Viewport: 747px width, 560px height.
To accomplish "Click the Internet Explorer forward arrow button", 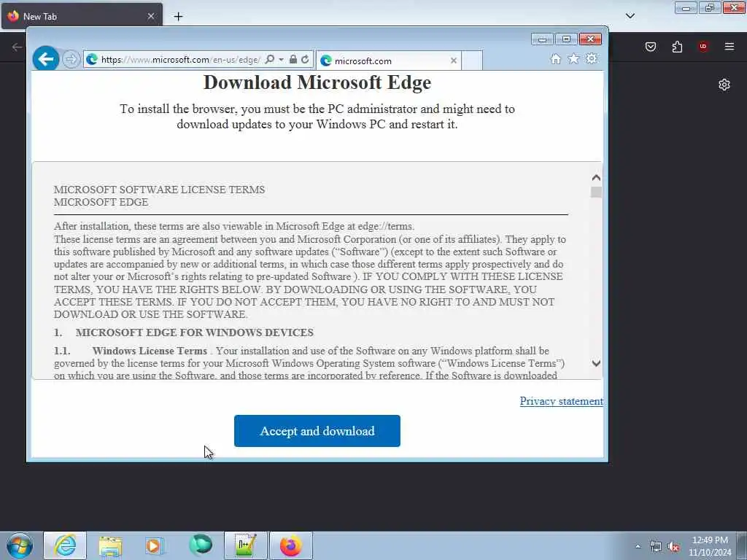I will click(x=71, y=60).
